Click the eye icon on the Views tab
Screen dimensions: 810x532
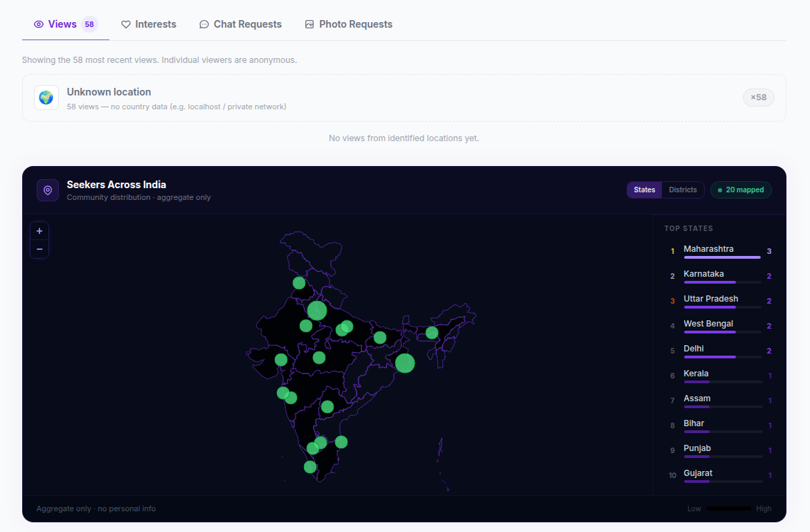(39, 24)
